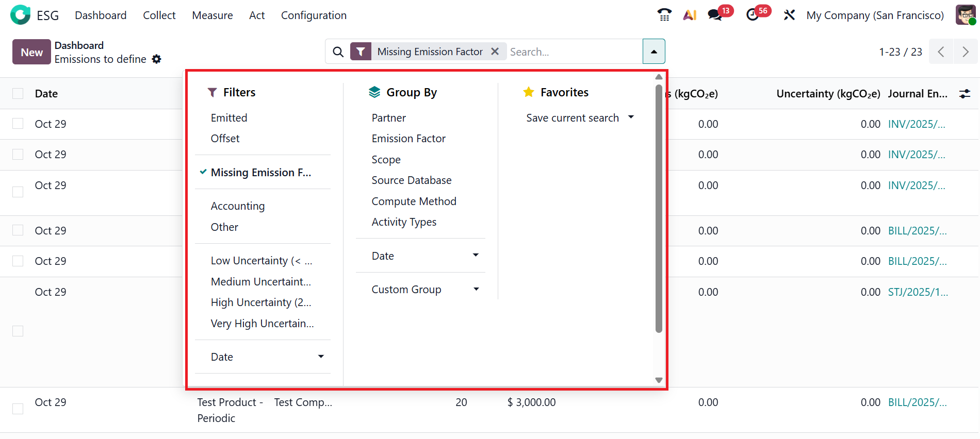Open the Measure menu
The image size is (980, 439).
(x=212, y=15)
